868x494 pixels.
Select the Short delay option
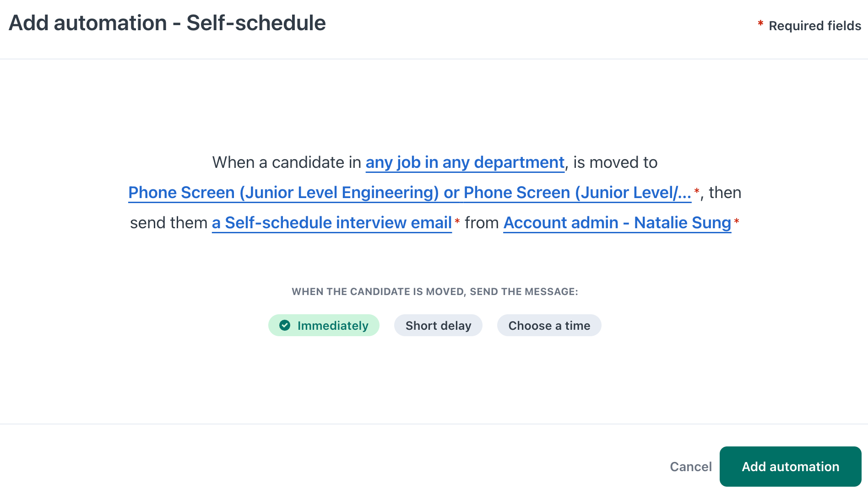pos(438,325)
